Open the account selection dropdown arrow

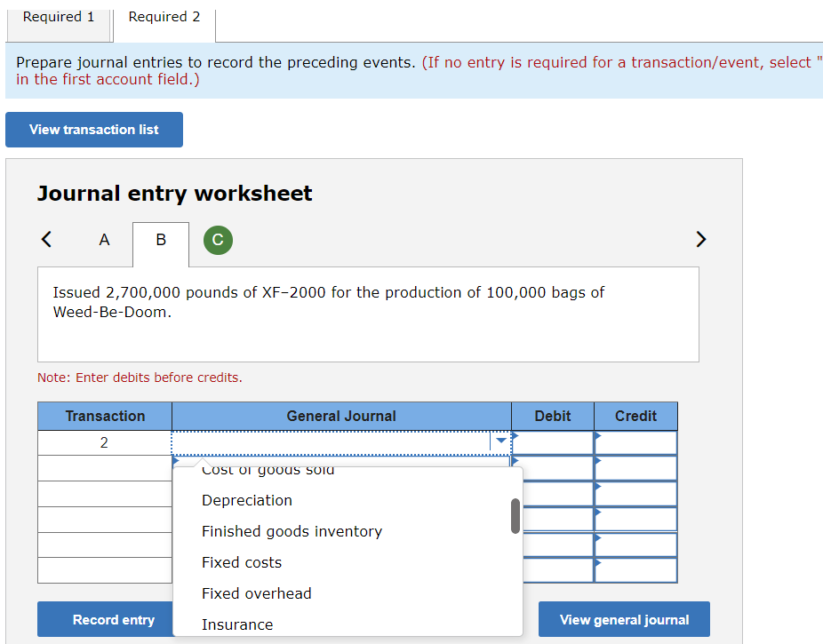pos(500,441)
